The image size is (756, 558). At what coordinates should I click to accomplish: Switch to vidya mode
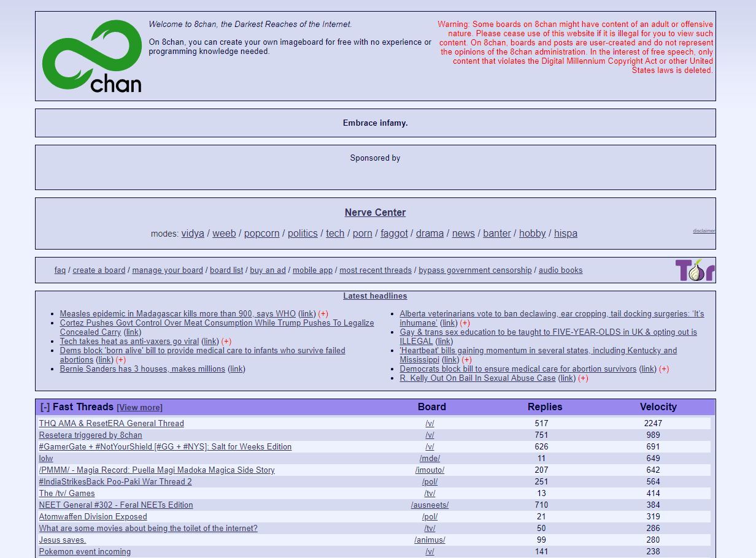[193, 234]
